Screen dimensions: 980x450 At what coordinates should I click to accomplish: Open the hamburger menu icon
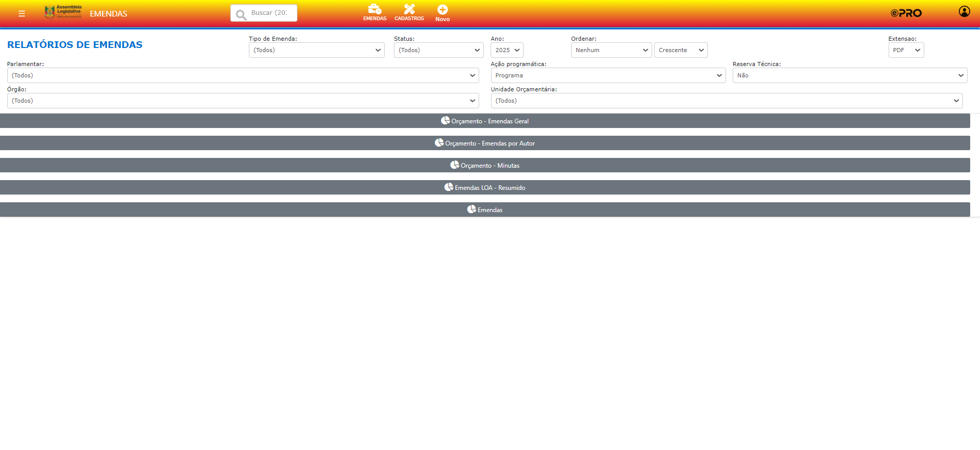coord(22,13)
